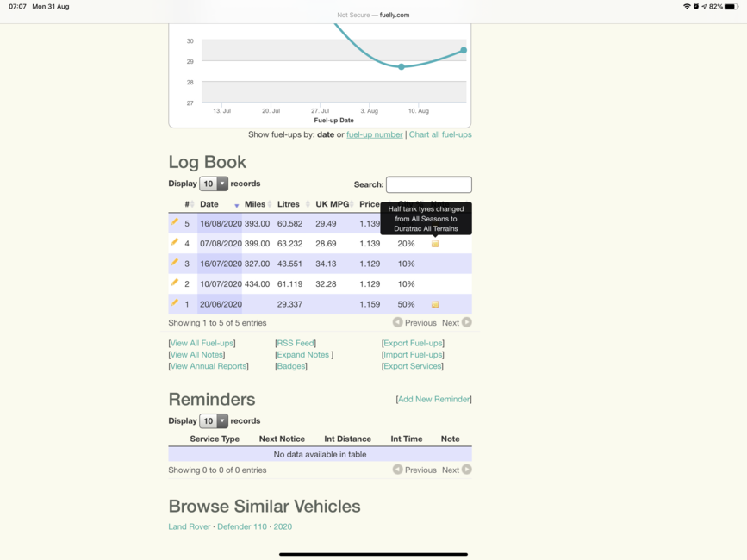
Task: Edit fuel-up 3 with pencil icon
Action: 175,263
